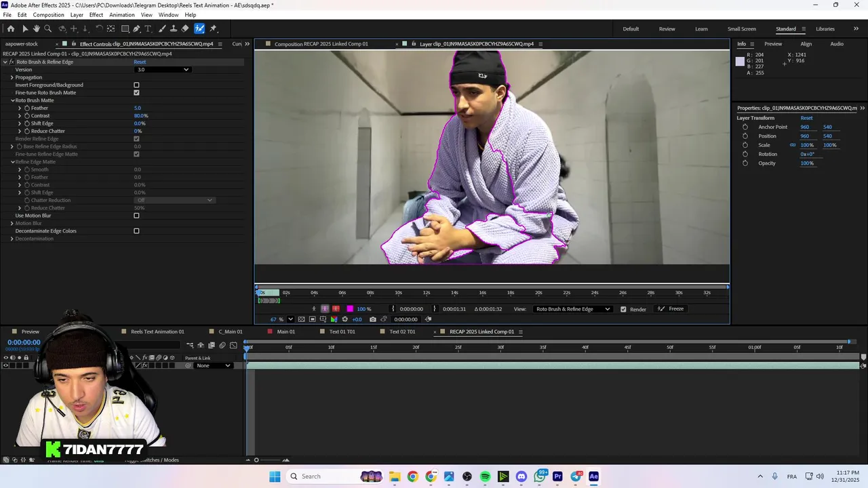The height and width of the screenshot is (488, 868).
Task: Switch to the Learn workspace
Action: [701, 29]
